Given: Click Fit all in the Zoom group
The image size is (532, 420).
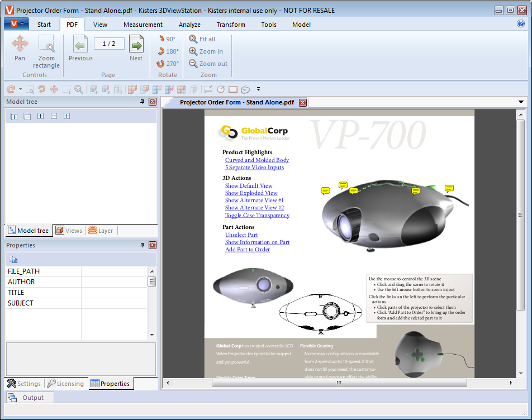Looking at the screenshot, I should tap(202, 39).
